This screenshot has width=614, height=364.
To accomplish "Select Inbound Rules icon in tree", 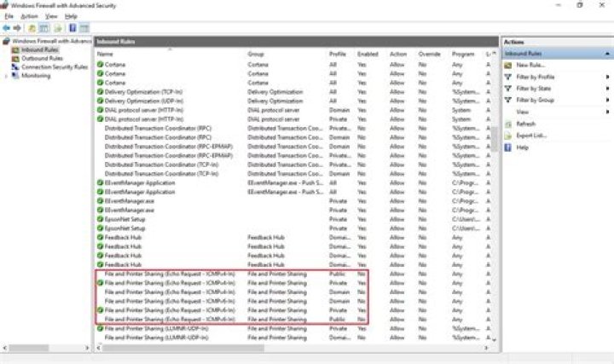I will [x=15, y=49].
